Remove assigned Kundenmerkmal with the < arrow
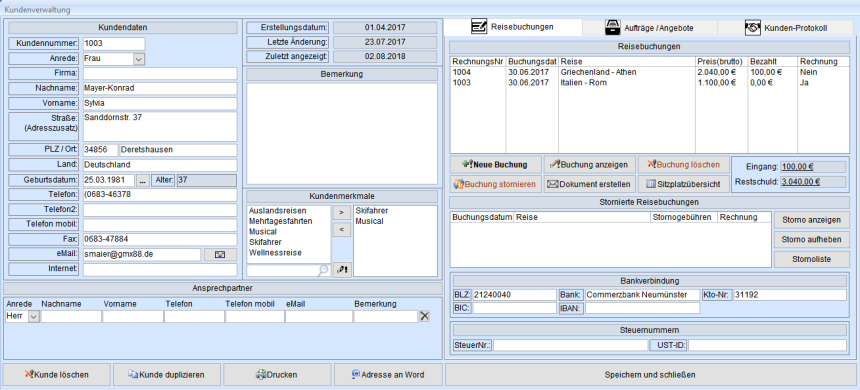The image size is (860, 390). (x=342, y=230)
